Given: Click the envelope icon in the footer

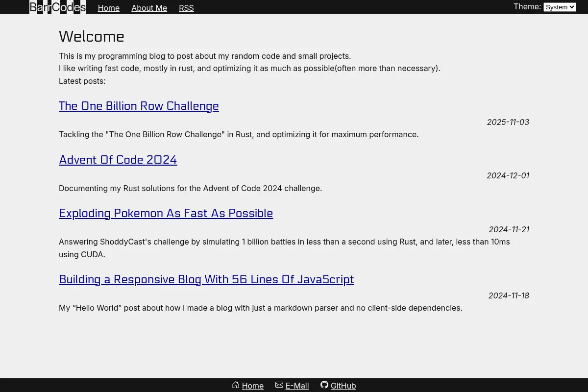Looking at the screenshot, I should point(279,385).
